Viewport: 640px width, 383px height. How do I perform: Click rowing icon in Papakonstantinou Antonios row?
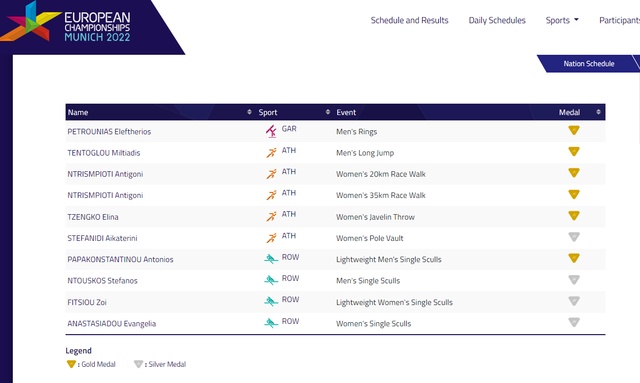271,259
